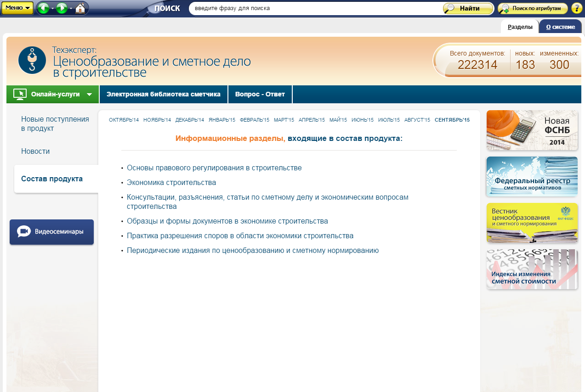This screenshot has height=392, width=585.
Task: Click the Поиск по атрибутам button
Action: (532, 8)
